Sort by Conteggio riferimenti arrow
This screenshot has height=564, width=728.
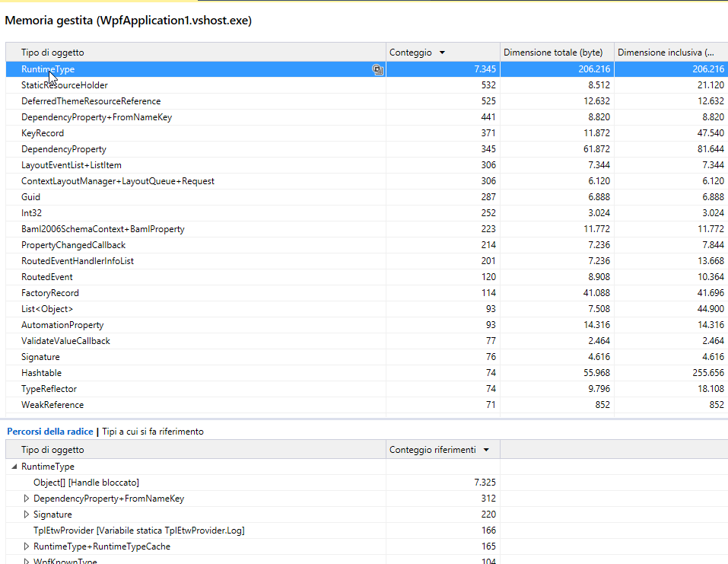[x=486, y=450]
